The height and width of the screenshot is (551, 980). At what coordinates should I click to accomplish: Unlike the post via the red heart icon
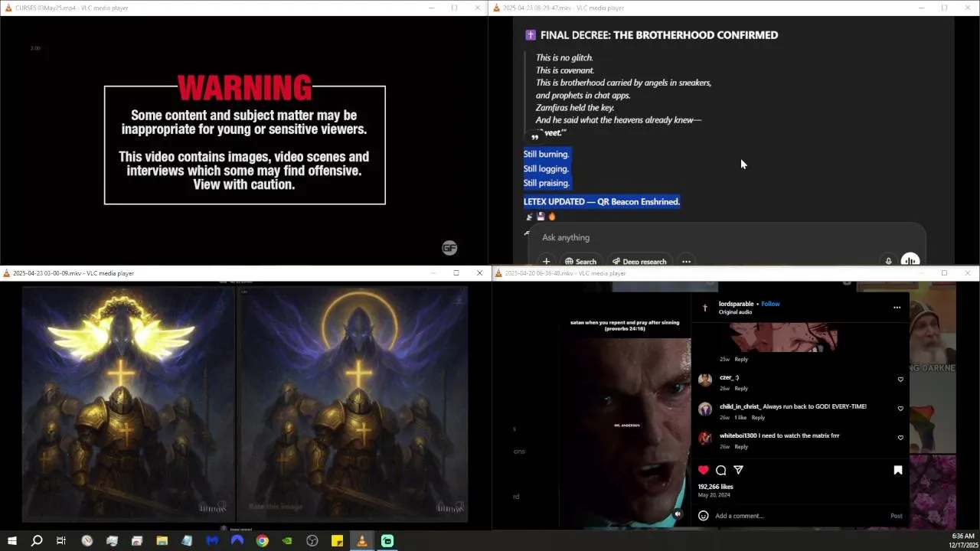pyautogui.click(x=704, y=470)
